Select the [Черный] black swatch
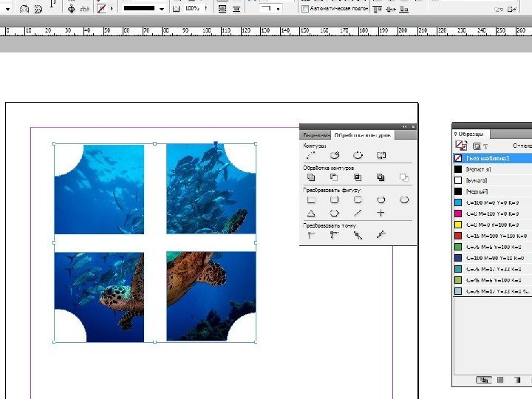Screen dimensions: 532x399 (x=493, y=191)
